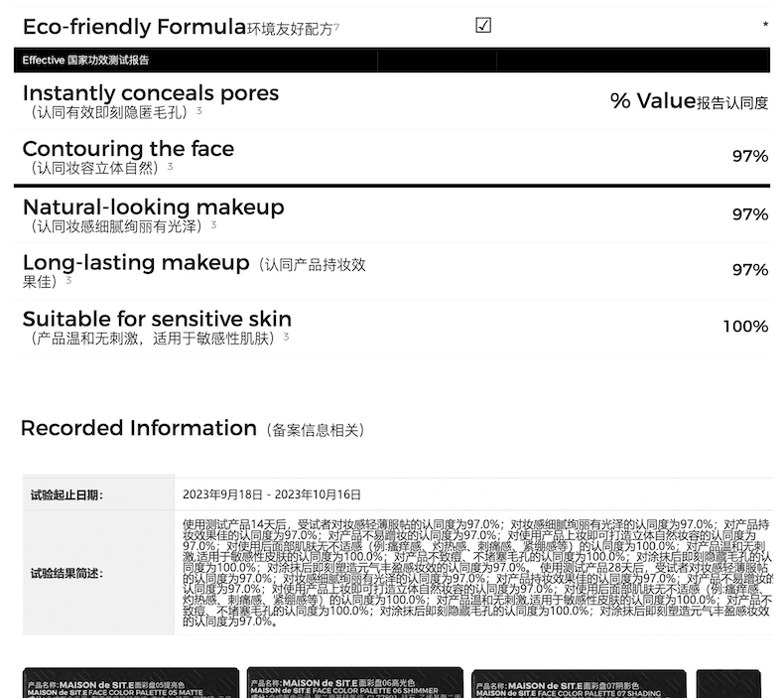Click the Long-lasting makeup heading

point(136,263)
